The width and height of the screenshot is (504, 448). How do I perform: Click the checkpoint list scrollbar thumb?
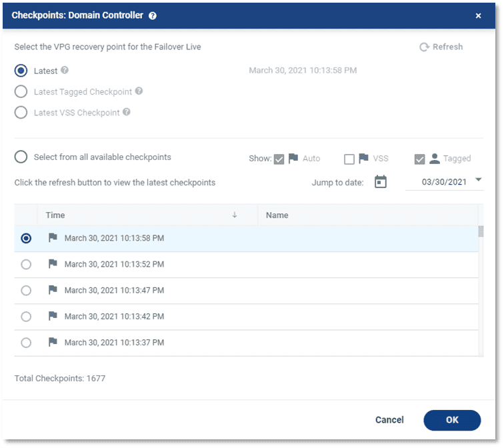(x=481, y=231)
